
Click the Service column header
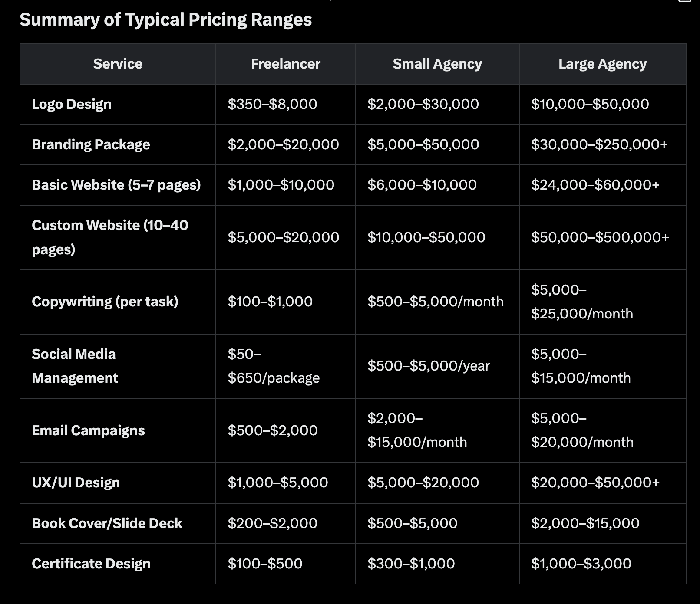(x=118, y=64)
